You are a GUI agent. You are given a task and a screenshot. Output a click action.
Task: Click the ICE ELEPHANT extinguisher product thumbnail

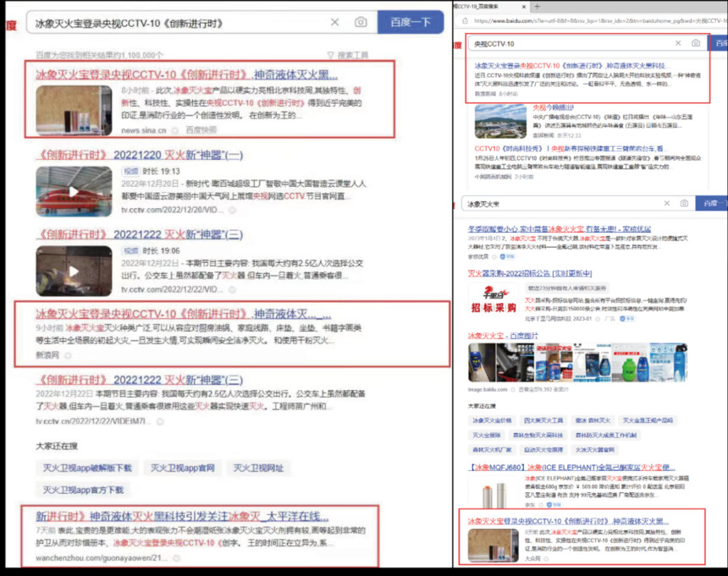coord(494,494)
